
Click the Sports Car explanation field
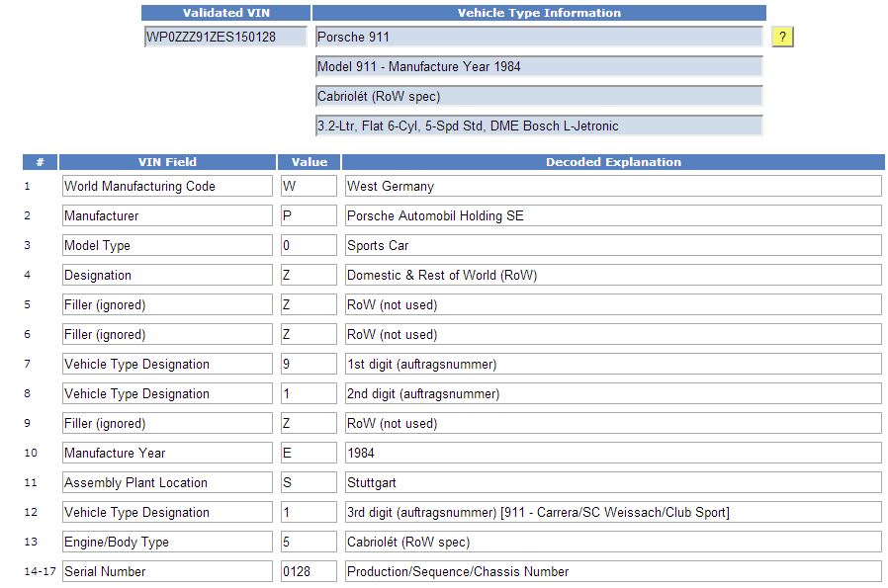click(613, 245)
